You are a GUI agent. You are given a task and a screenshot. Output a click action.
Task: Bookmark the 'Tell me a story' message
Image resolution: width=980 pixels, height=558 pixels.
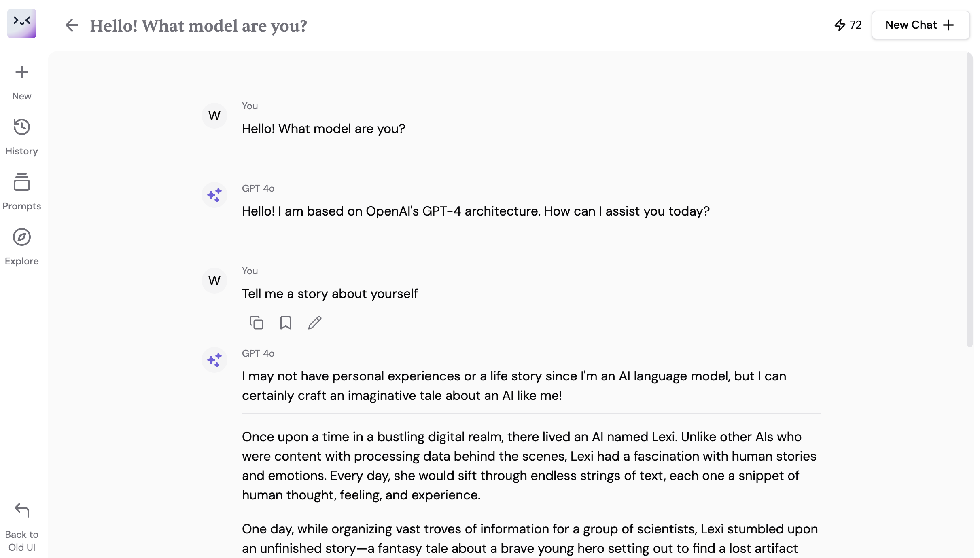(286, 323)
